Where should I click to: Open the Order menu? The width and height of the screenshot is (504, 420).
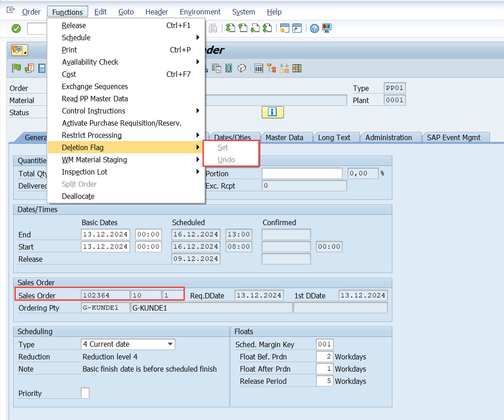pos(31,12)
